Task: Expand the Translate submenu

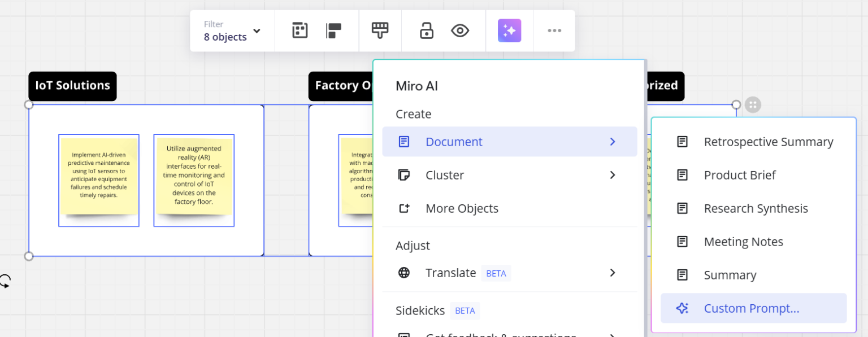Action: [x=612, y=272]
